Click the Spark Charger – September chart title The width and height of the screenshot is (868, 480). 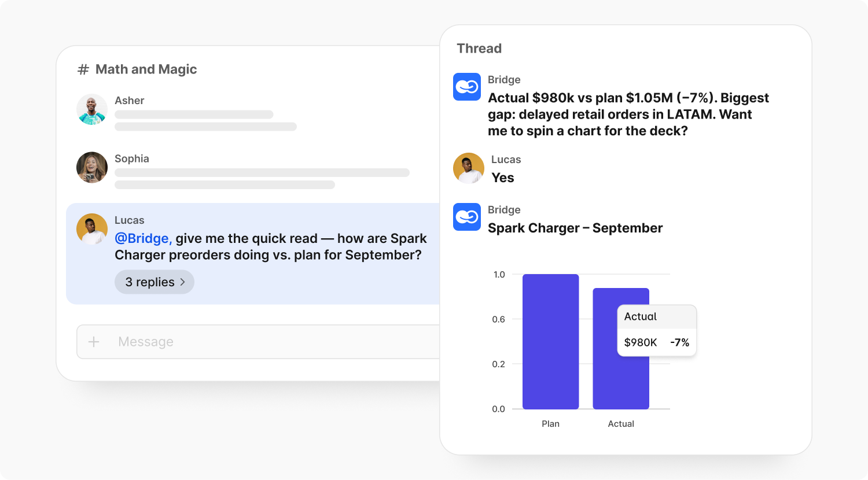coord(575,228)
